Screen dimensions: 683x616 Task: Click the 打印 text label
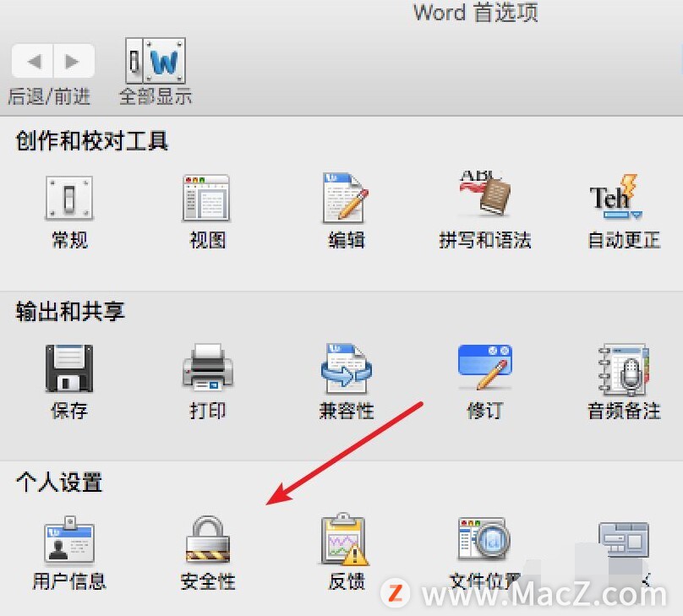(x=207, y=411)
